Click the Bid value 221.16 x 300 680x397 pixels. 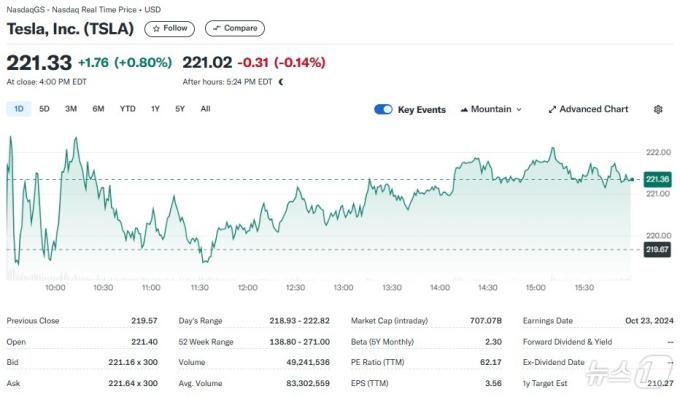point(133,362)
